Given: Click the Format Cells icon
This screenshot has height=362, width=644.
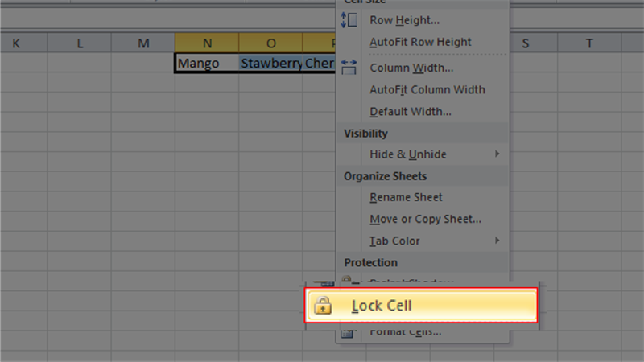Looking at the screenshot, I should point(348,333).
